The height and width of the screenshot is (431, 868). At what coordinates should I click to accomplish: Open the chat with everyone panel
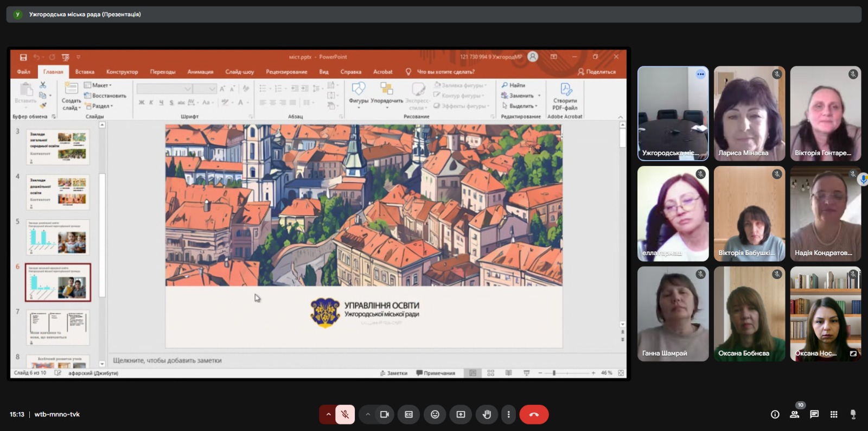[x=814, y=414]
